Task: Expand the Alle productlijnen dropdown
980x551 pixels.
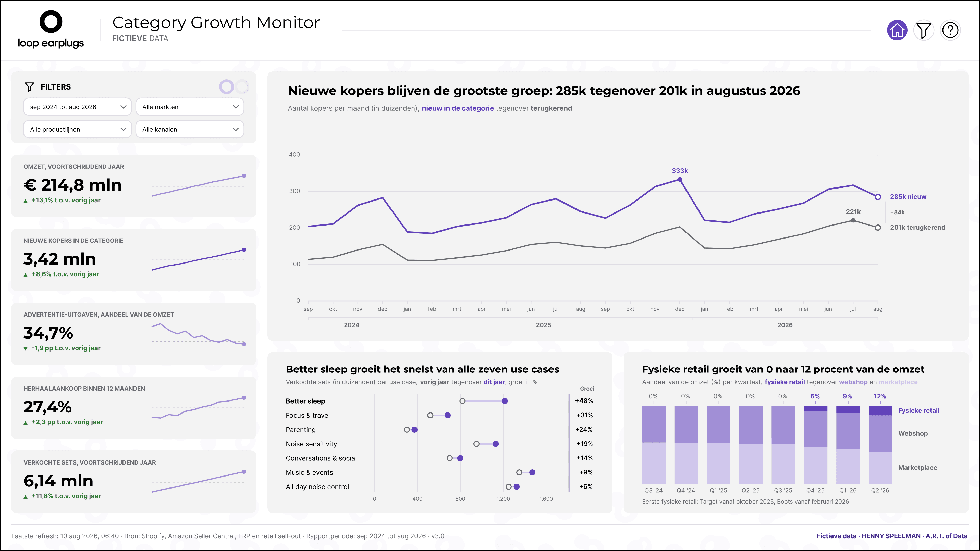Action: 78,129
